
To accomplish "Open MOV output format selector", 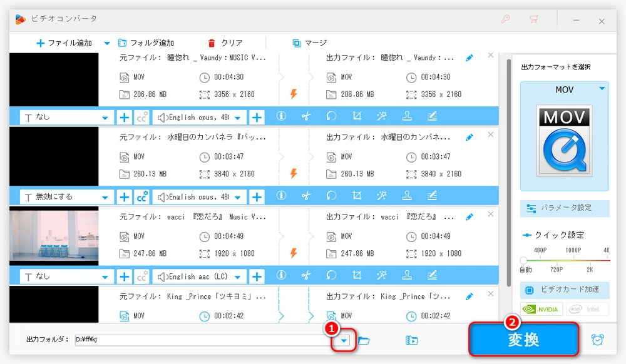I will [x=565, y=136].
